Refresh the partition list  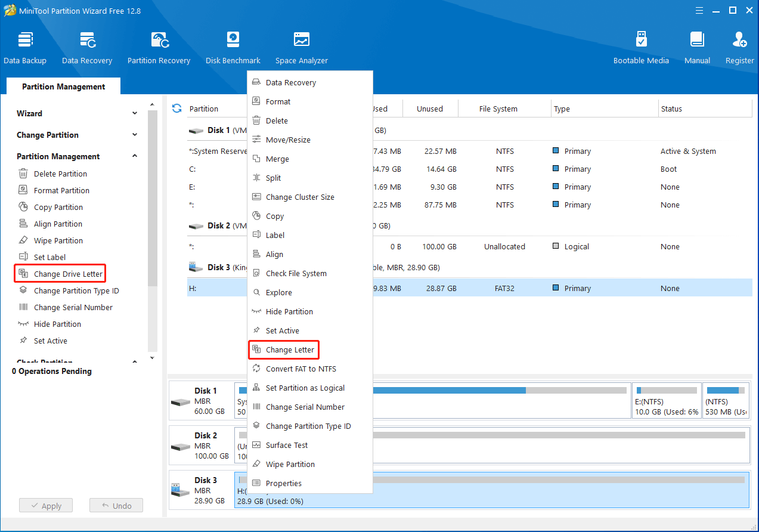pyautogui.click(x=176, y=109)
